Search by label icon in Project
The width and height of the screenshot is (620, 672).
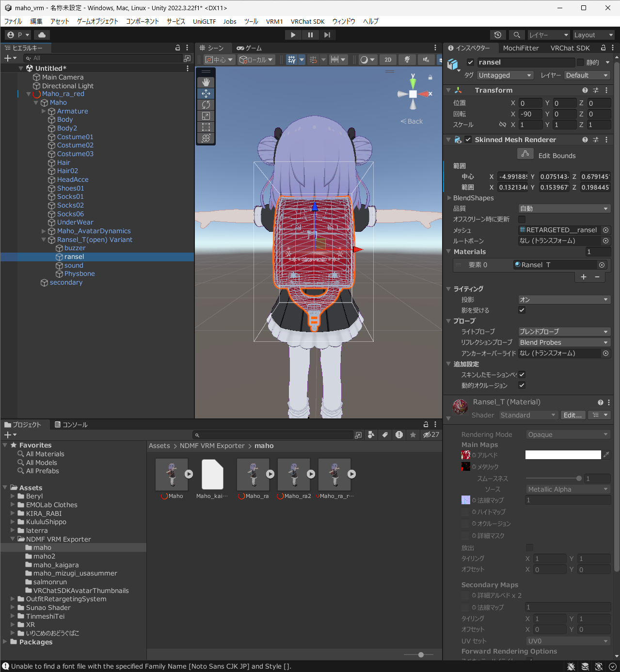pyautogui.click(x=385, y=435)
